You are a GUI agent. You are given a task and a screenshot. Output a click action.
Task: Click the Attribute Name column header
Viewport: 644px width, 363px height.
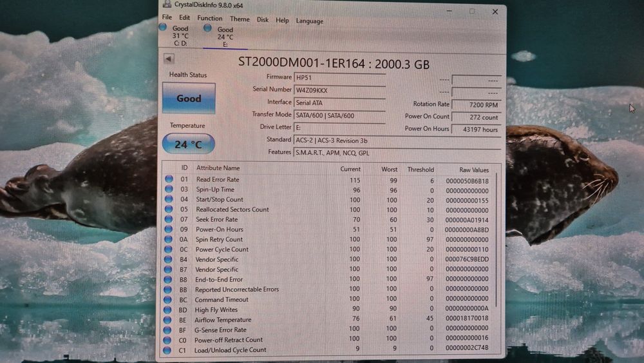[218, 168]
